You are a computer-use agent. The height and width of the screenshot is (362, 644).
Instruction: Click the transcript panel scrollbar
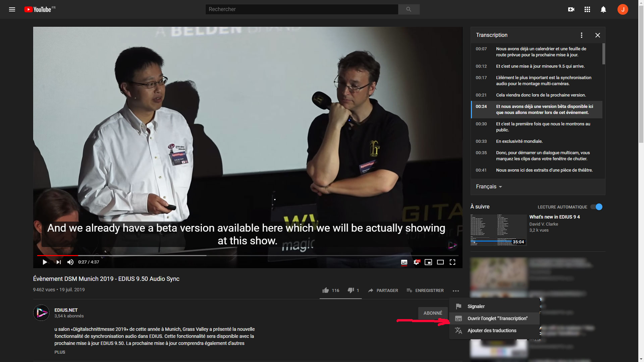click(x=604, y=54)
